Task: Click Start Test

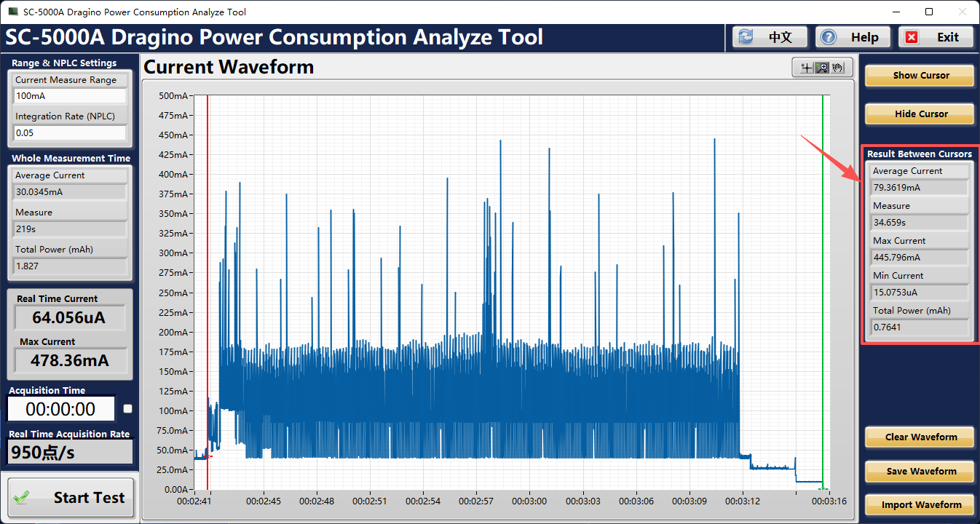Action: (x=71, y=498)
